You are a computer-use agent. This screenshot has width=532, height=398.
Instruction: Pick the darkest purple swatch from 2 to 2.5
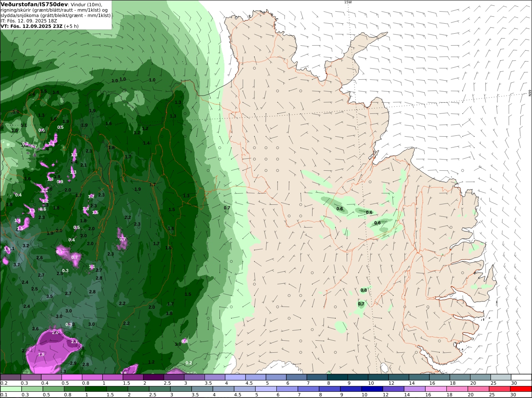(153, 377)
